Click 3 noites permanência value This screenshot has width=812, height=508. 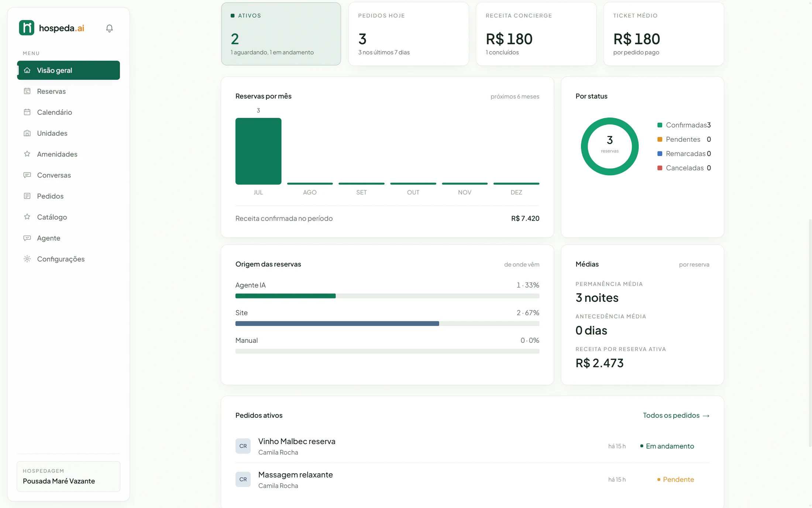click(x=597, y=297)
